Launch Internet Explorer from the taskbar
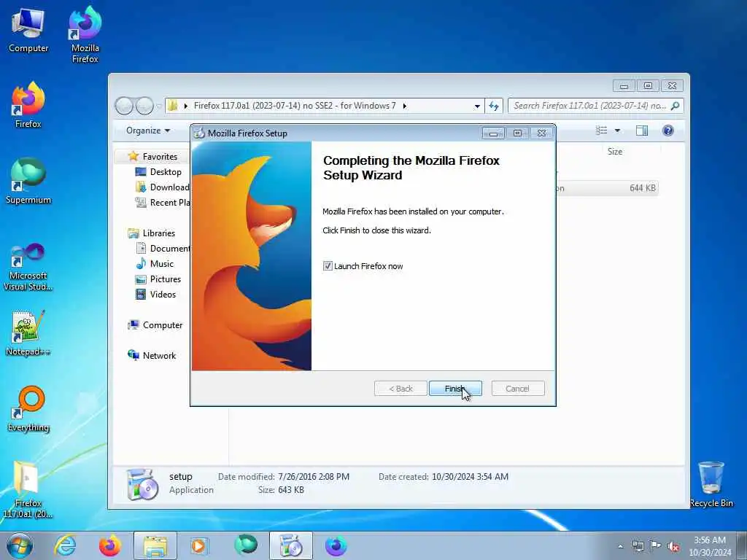The image size is (747, 560). pos(65,545)
